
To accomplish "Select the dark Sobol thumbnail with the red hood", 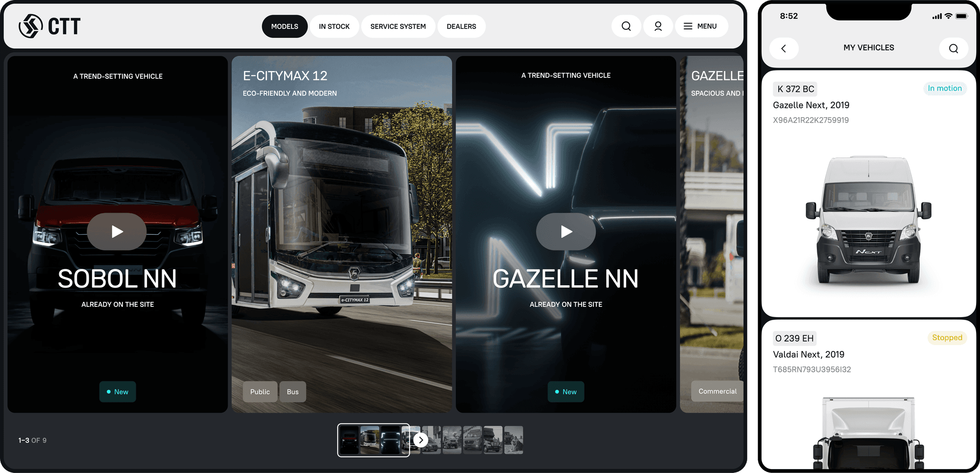I will click(x=349, y=440).
